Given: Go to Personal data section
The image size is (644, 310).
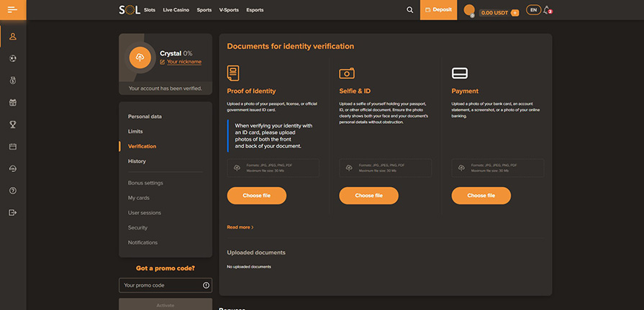Looking at the screenshot, I should 145,117.
